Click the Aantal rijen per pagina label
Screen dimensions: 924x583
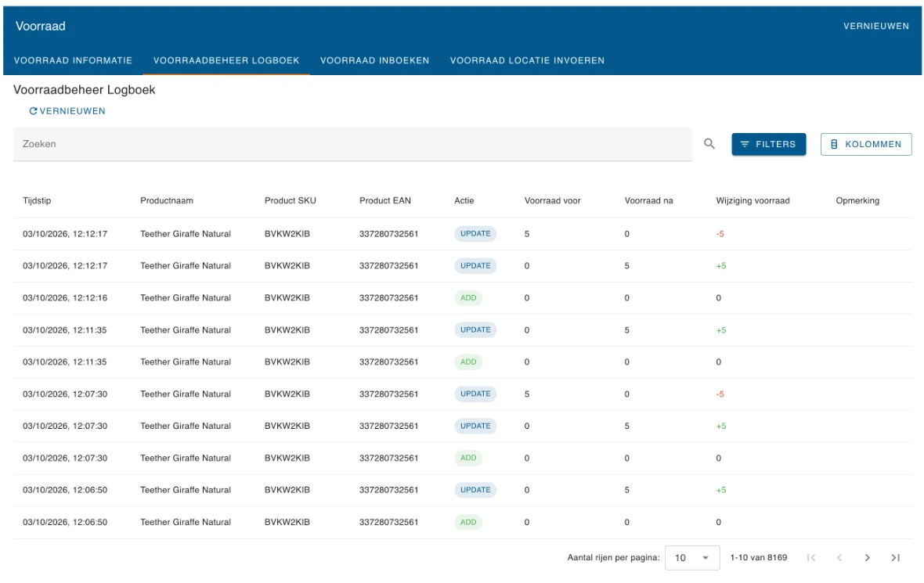click(x=613, y=558)
